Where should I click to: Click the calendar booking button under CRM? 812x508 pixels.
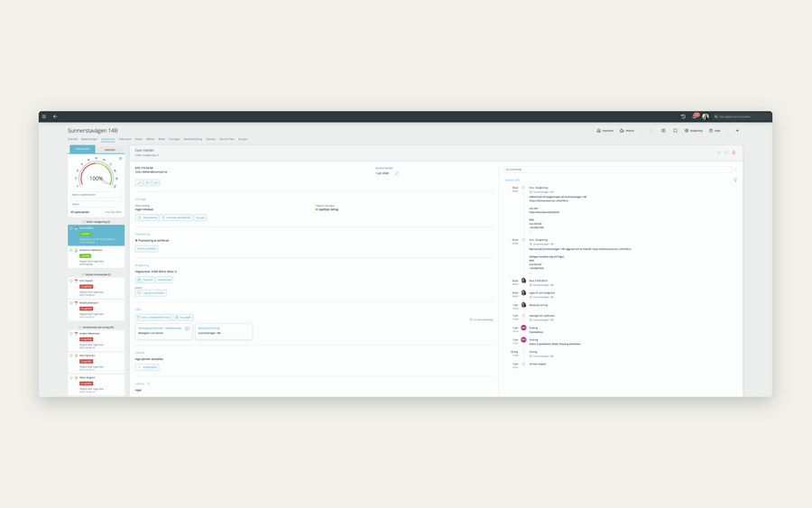coord(153,318)
